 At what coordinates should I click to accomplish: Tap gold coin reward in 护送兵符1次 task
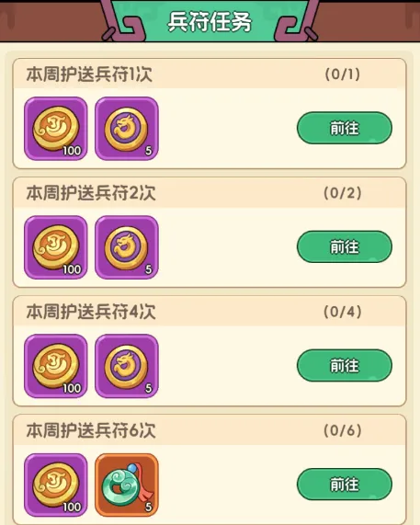tap(56, 129)
